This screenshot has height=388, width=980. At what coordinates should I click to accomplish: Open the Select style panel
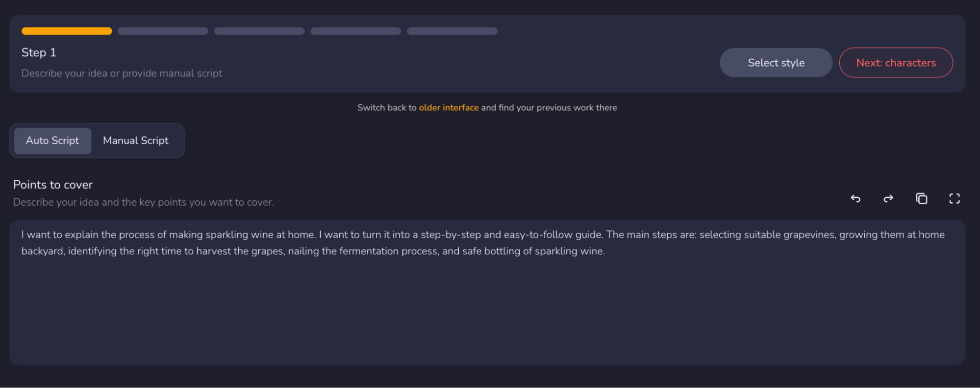776,62
